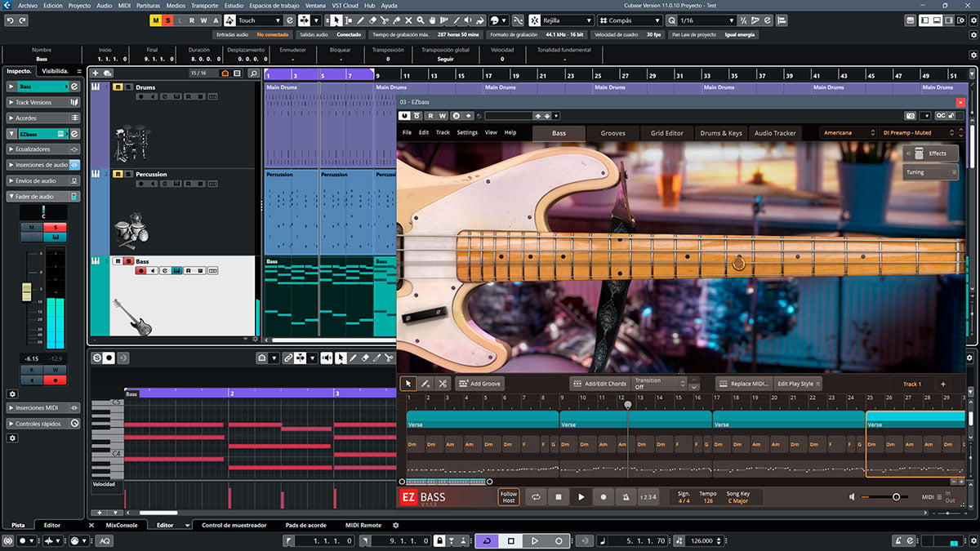Open the Compás grid type dropdown
The image size is (980, 551).
click(630, 20)
